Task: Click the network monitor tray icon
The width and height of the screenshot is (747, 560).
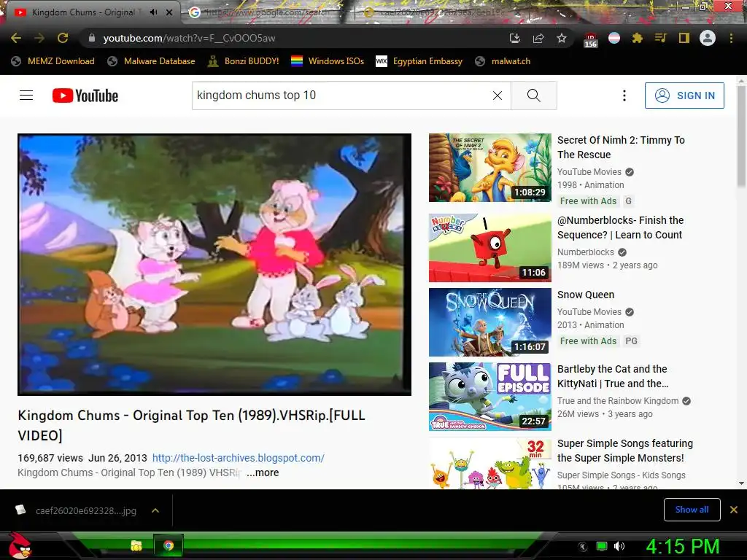Action: point(602,546)
